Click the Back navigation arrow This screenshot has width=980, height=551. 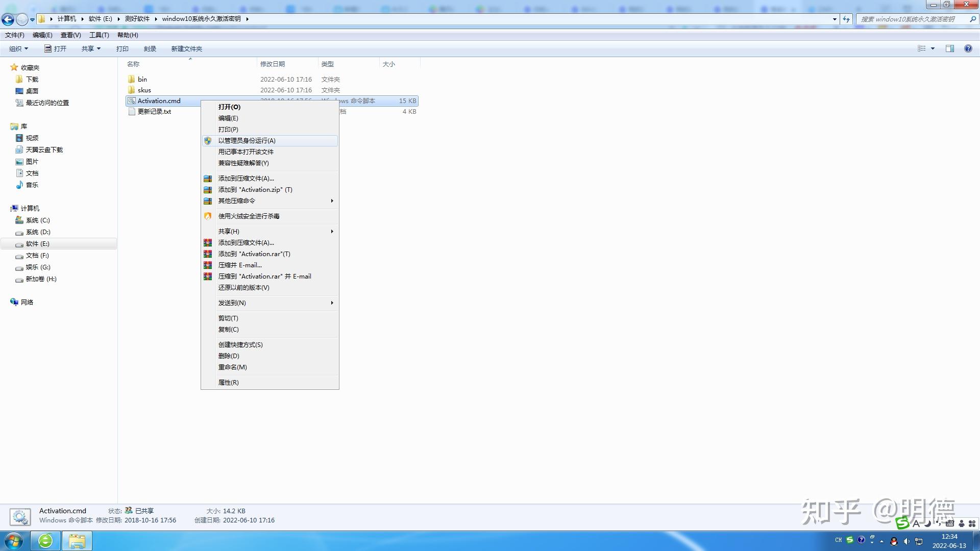click(x=8, y=19)
